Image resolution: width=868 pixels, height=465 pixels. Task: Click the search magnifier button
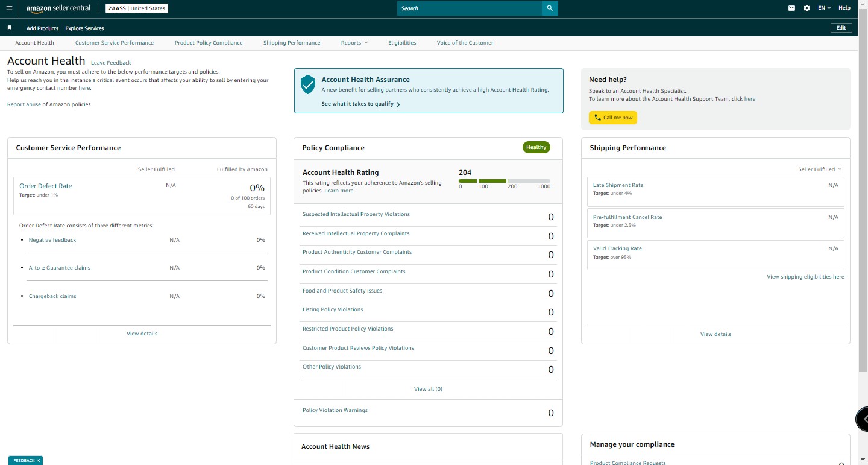[550, 8]
